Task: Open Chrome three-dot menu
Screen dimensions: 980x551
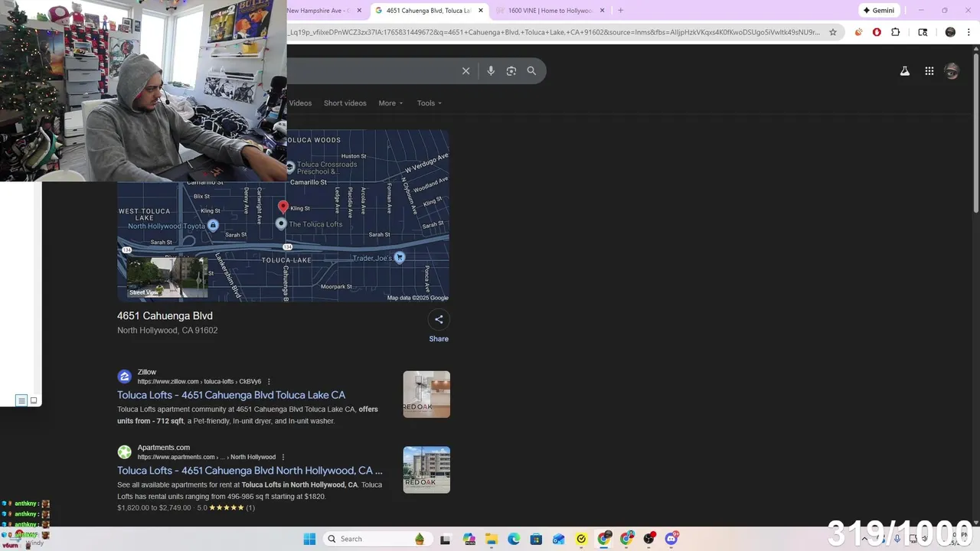Action: (x=968, y=32)
